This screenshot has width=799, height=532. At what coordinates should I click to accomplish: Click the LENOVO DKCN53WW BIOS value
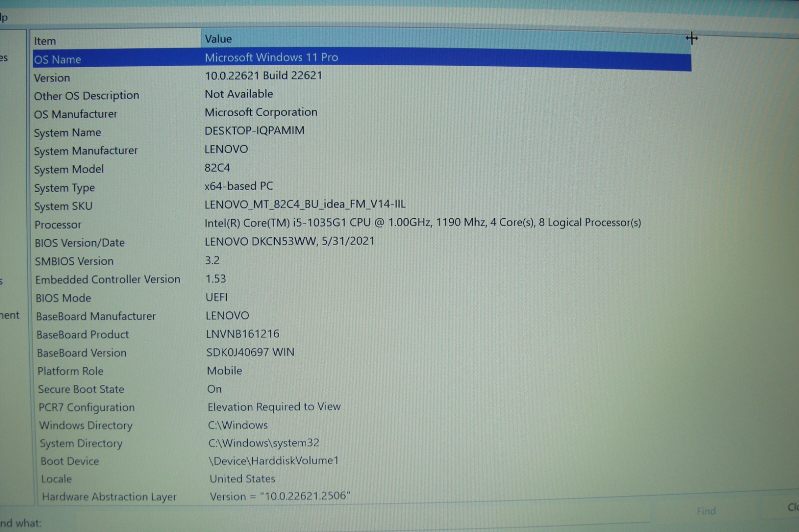click(290, 241)
